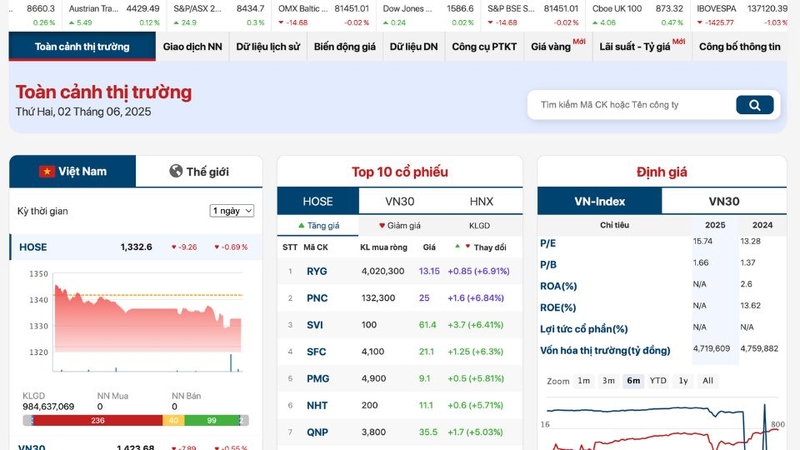Sort by Thay đổi column header
Screen dimensions: 800x450
pos(490,247)
